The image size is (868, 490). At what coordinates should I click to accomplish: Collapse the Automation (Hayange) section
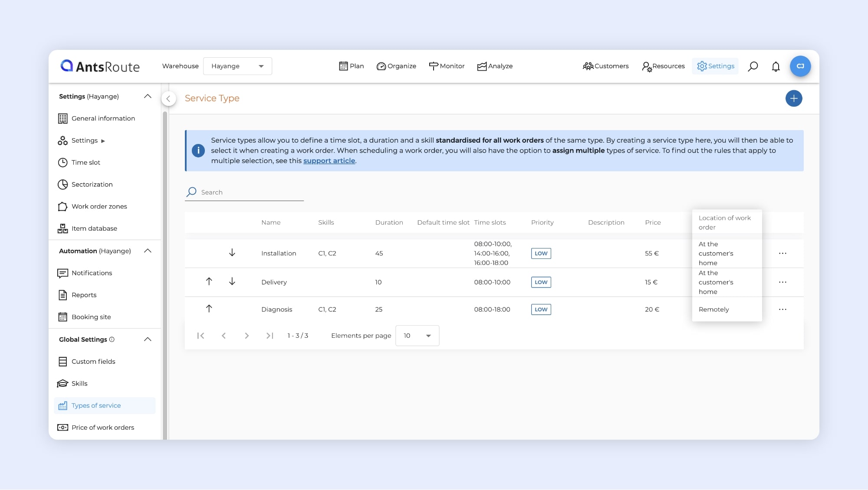click(148, 251)
